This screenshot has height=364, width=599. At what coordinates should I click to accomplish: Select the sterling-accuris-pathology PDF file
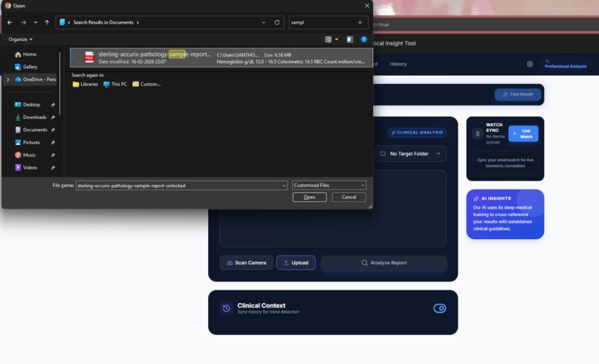221,58
